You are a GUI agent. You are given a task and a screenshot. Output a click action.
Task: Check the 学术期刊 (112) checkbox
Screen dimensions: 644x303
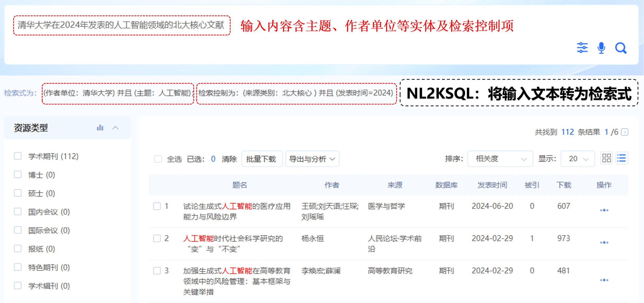[18, 156]
